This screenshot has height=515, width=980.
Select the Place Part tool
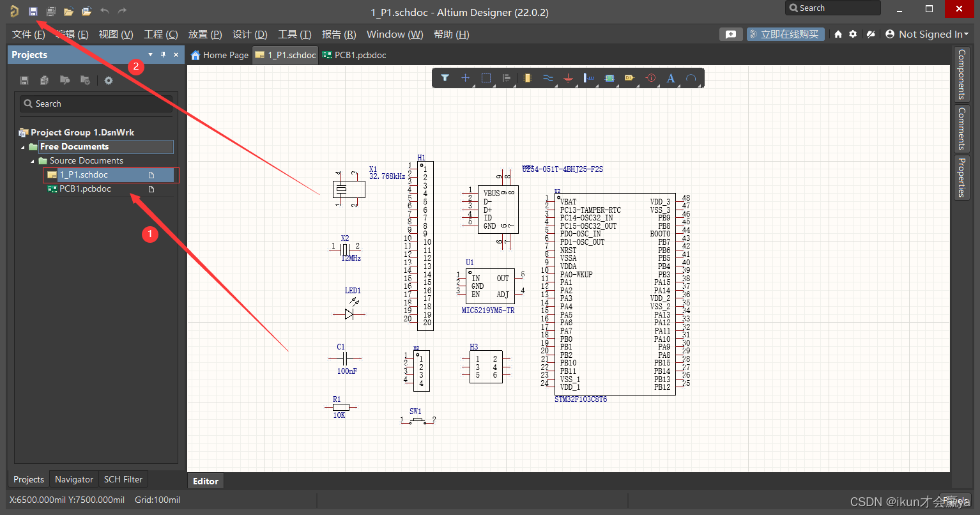click(x=527, y=78)
